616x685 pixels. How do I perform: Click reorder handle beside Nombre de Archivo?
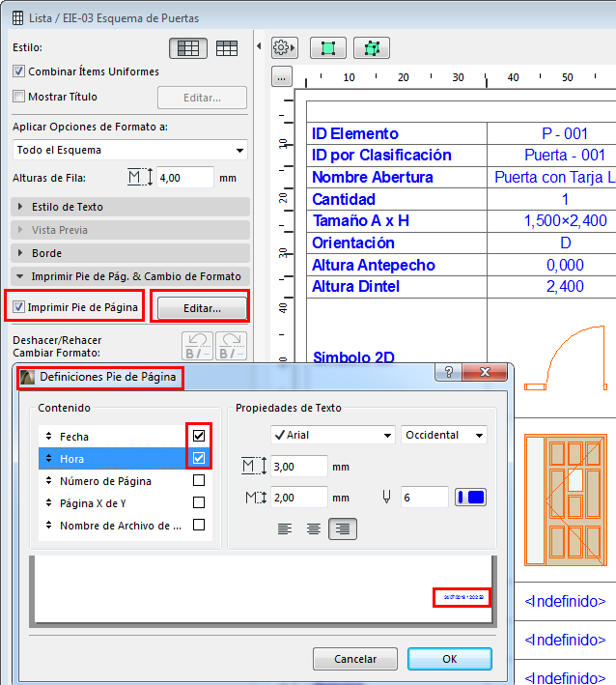(x=49, y=525)
